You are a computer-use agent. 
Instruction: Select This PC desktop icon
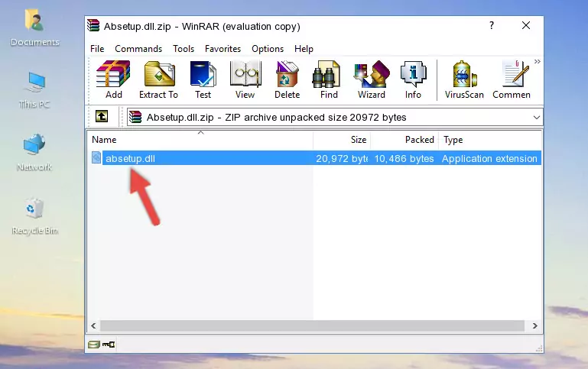click(x=34, y=90)
